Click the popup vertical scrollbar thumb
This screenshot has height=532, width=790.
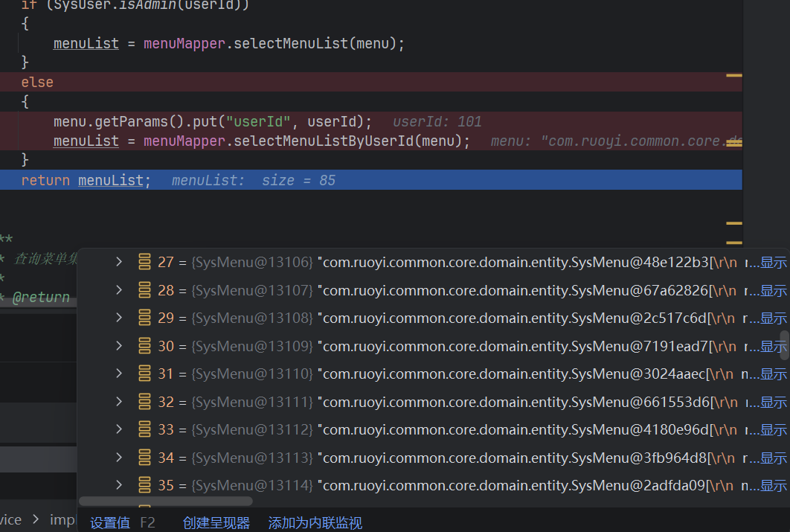[785, 345]
